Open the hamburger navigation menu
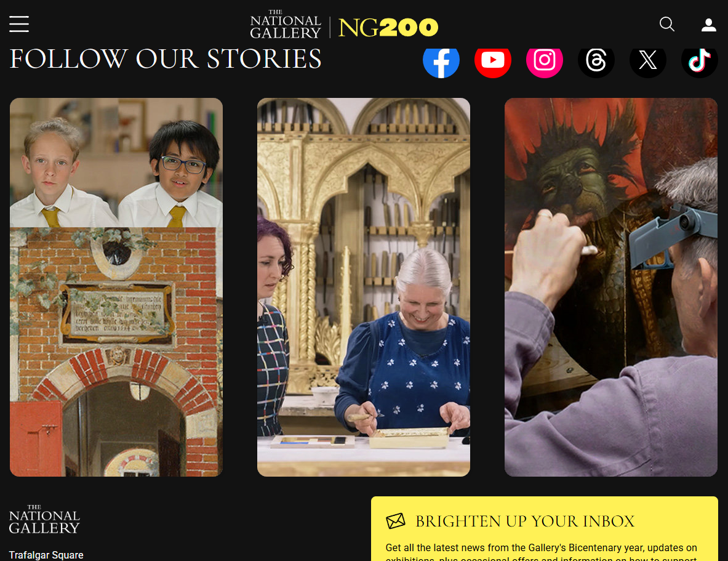This screenshot has width=728, height=561. (19, 24)
